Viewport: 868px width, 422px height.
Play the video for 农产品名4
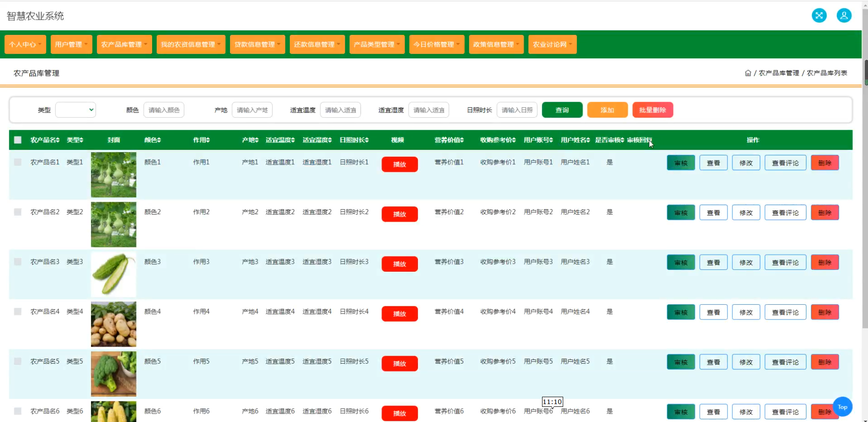(400, 314)
